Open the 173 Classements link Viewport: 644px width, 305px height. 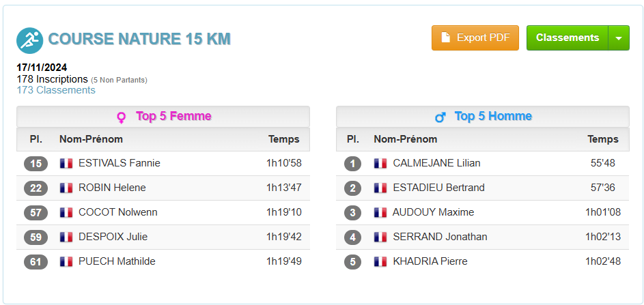[56, 90]
